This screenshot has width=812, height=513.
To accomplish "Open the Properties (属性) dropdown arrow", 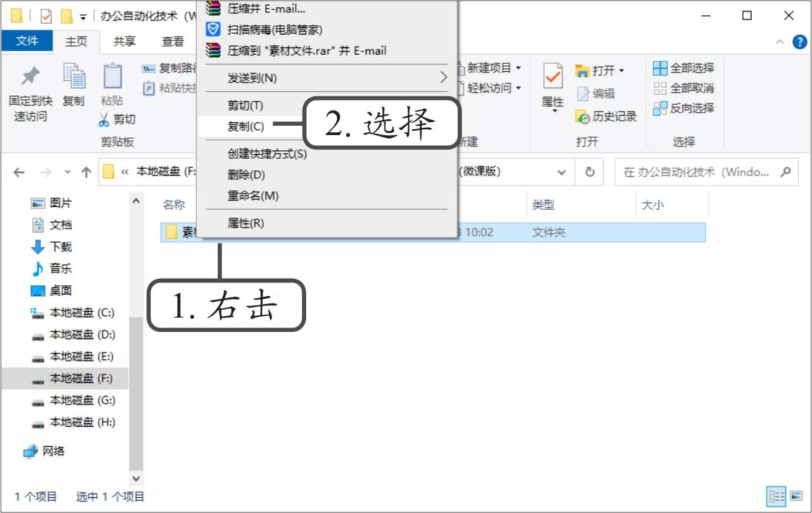I will tap(554, 111).
